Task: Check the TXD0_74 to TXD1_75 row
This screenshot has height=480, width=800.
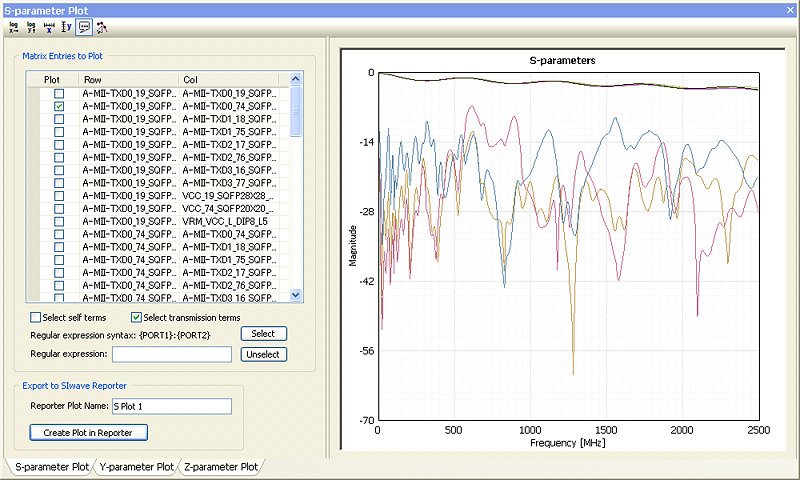Action: click(x=59, y=260)
